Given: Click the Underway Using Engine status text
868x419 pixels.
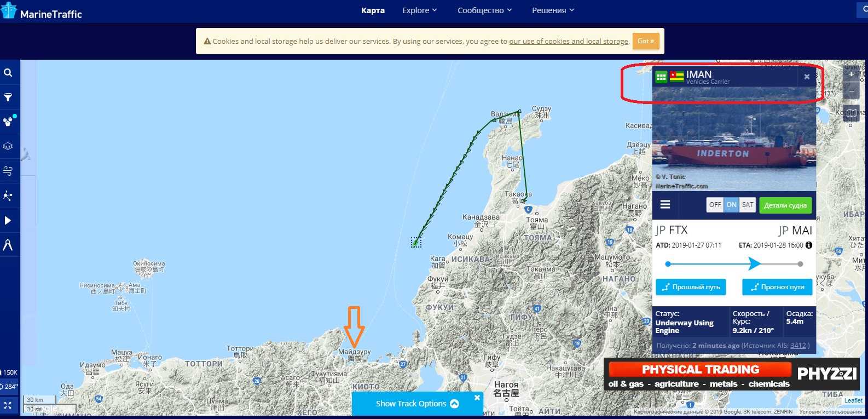Looking at the screenshot, I should pos(684,326).
